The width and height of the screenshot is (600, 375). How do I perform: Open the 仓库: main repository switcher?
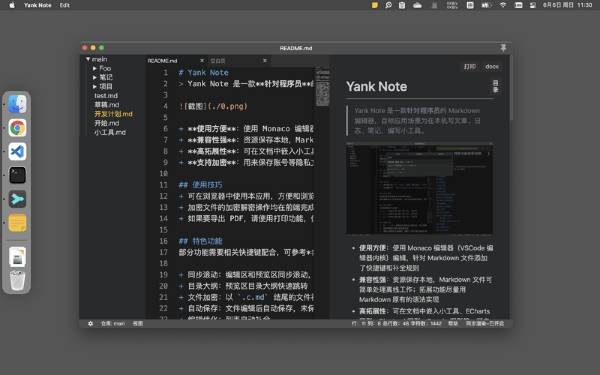click(113, 323)
